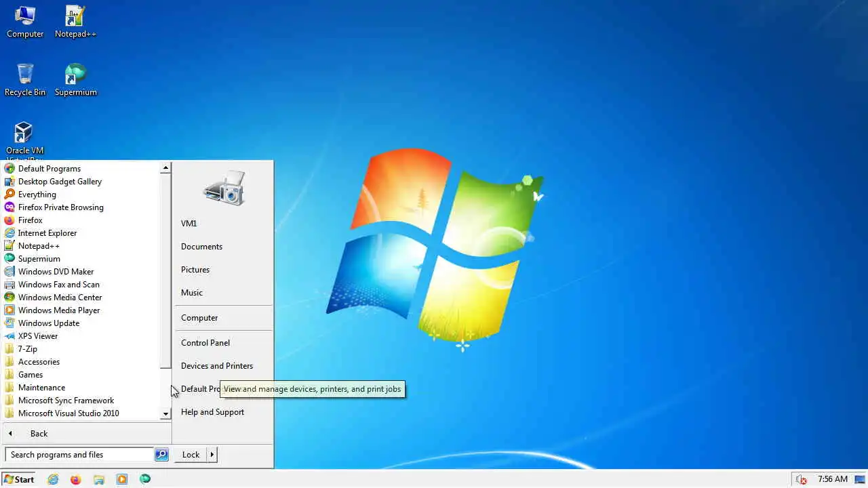Click the Show desktop button

(860, 479)
